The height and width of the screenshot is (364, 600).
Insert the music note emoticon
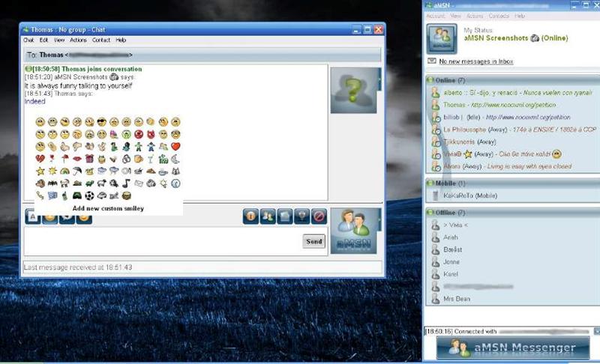[x=126, y=183]
